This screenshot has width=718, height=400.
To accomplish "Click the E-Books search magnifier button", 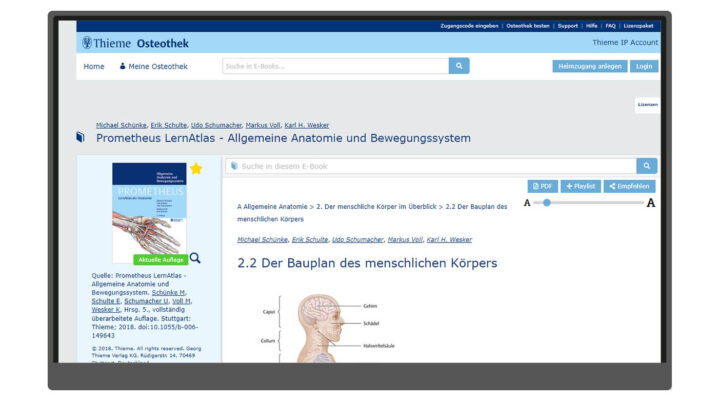I will [x=459, y=66].
